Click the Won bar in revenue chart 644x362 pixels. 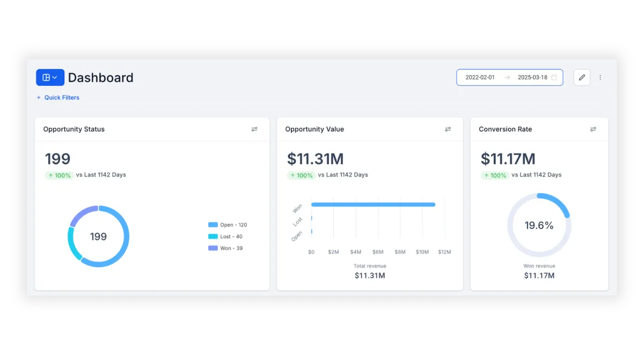click(x=373, y=204)
